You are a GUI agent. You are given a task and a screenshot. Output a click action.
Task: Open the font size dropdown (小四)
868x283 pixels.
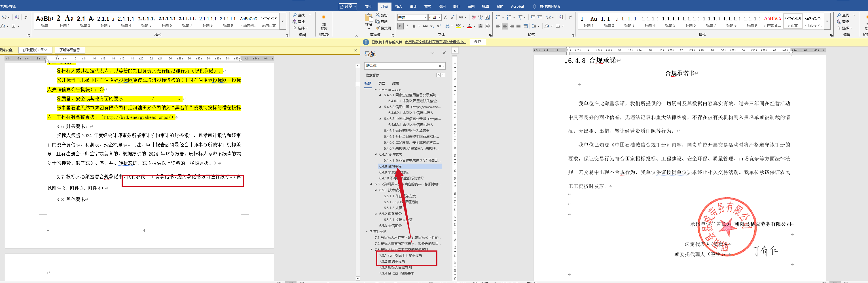pyautogui.click(x=440, y=17)
